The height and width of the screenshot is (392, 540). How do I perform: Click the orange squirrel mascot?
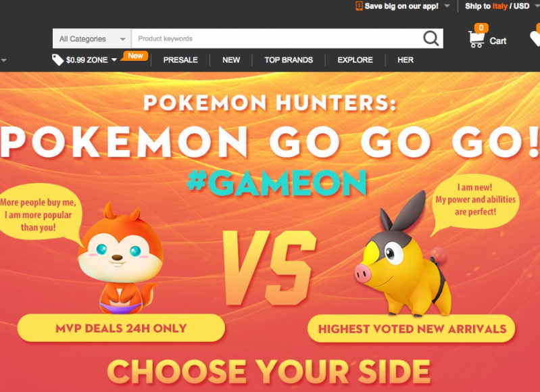coord(120,258)
